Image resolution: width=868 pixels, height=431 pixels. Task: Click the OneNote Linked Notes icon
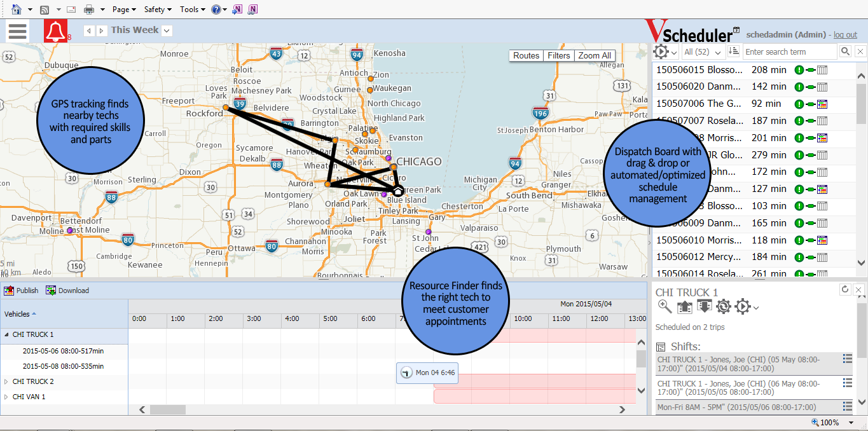point(253,9)
